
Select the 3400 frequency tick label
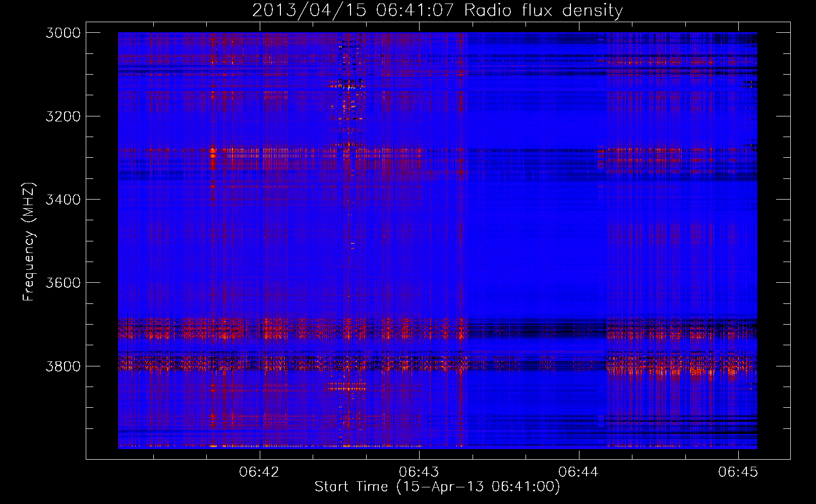(63, 200)
